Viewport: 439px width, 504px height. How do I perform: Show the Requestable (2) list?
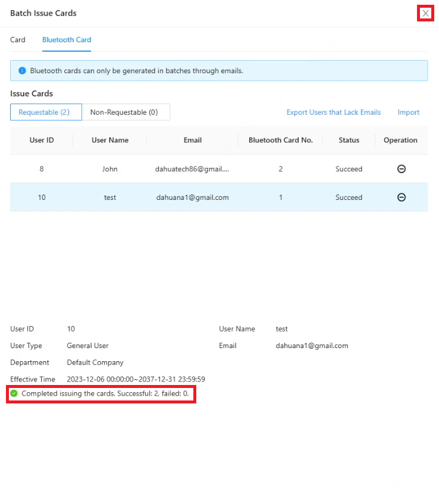44,112
